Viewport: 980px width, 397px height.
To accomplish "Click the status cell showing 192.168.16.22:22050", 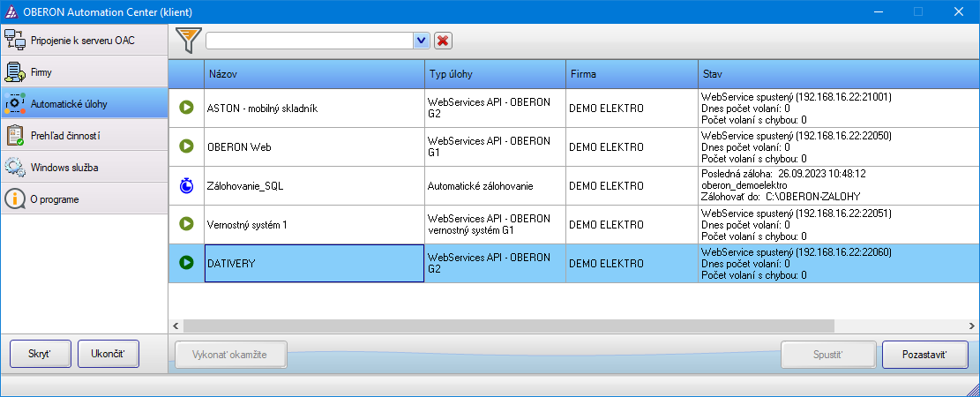I will click(x=839, y=147).
